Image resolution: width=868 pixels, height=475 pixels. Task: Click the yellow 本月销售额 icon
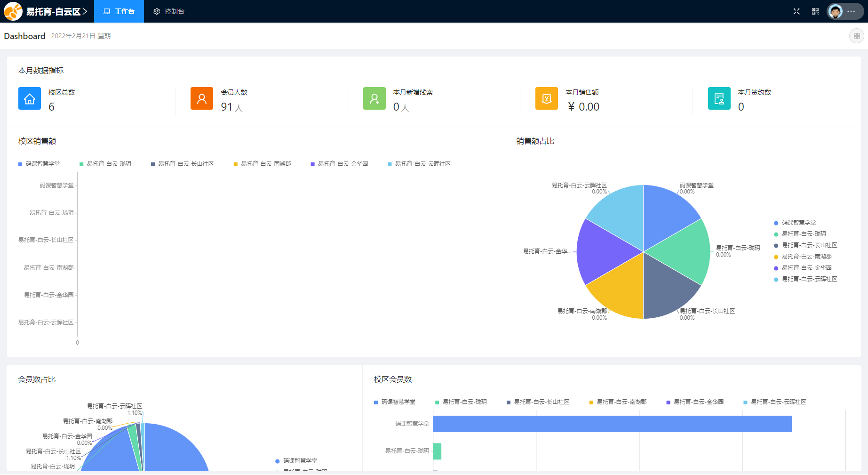(x=547, y=98)
